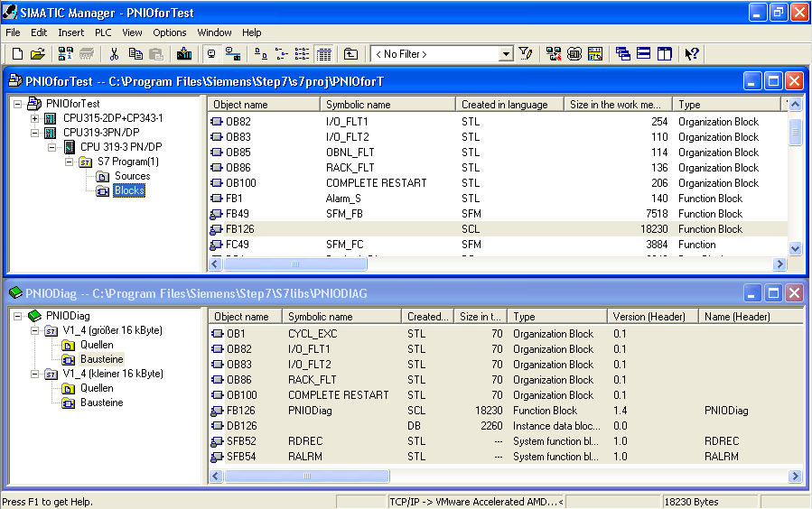Click the Cut scissors icon
This screenshot has width=812, height=509.
pyautogui.click(x=114, y=54)
